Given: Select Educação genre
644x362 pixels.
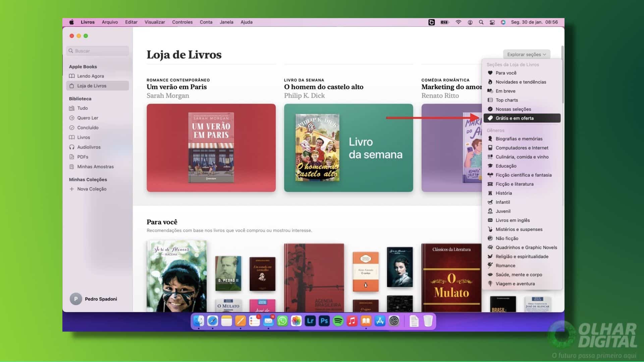Looking at the screenshot, I should coord(522,166).
